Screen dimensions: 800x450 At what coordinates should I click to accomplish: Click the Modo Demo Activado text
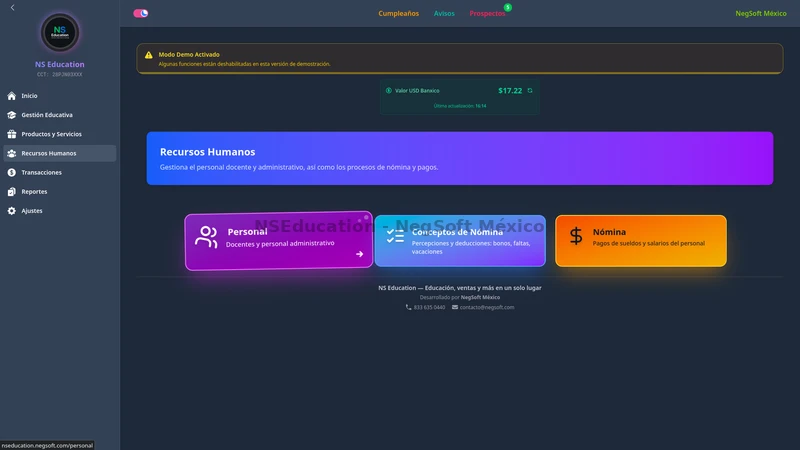(x=189, y=55)
